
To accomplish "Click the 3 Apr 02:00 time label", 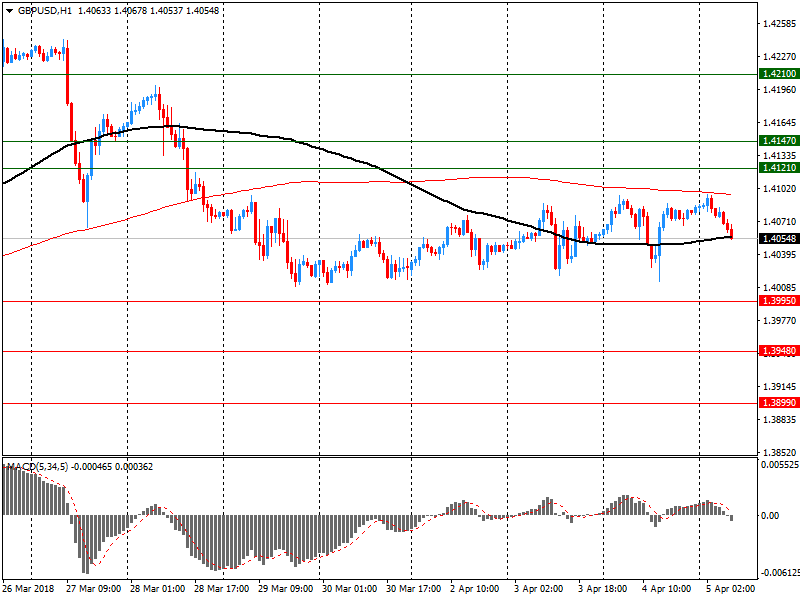I will 539,588.
